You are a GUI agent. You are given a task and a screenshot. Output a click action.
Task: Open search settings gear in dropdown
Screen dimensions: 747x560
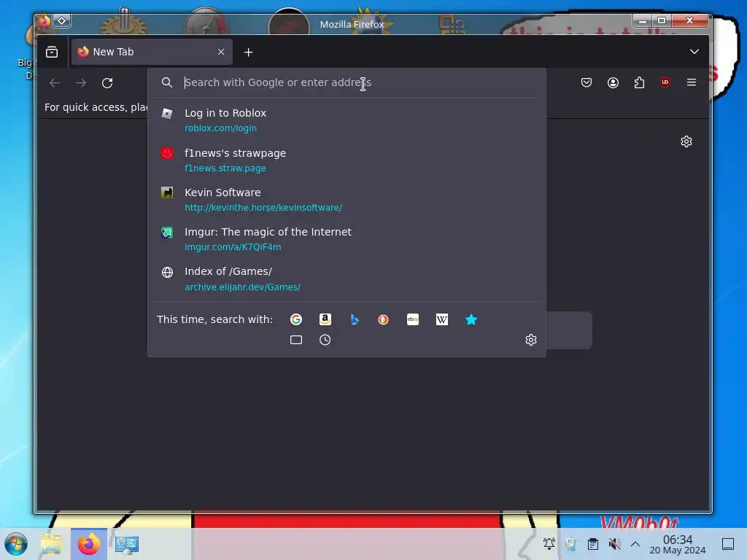coord(531,340)
